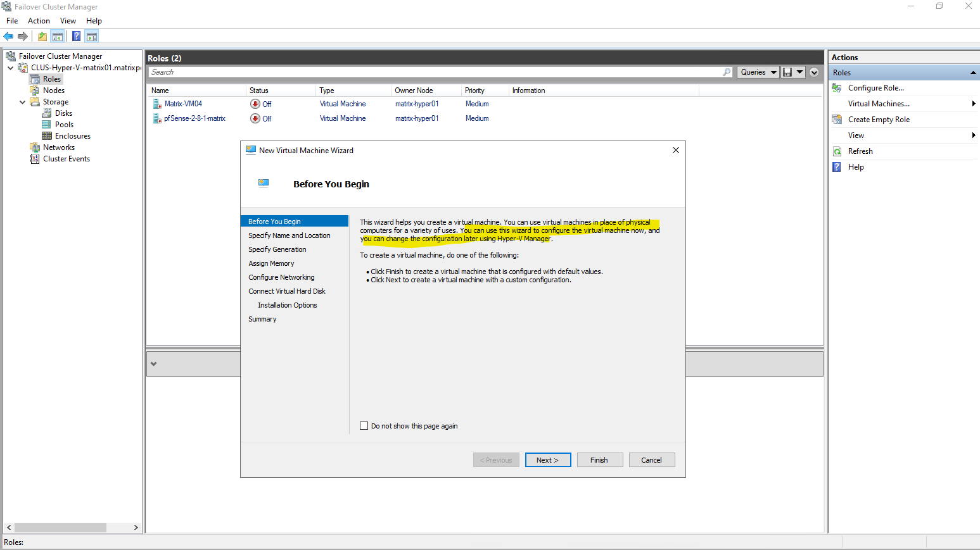Select Installation Options step
980x550 pixels.
click(288, 305)
